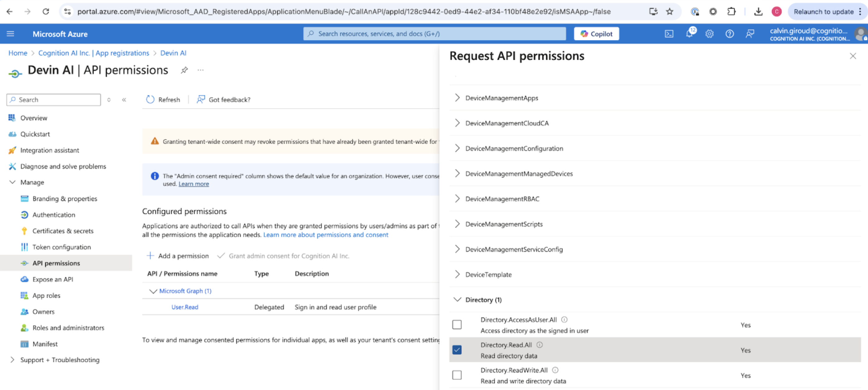This screenshot has height=390, width=868.
Task: Uncheck the Directory.Read.All checkbox
Action: (x=457, y=350)
